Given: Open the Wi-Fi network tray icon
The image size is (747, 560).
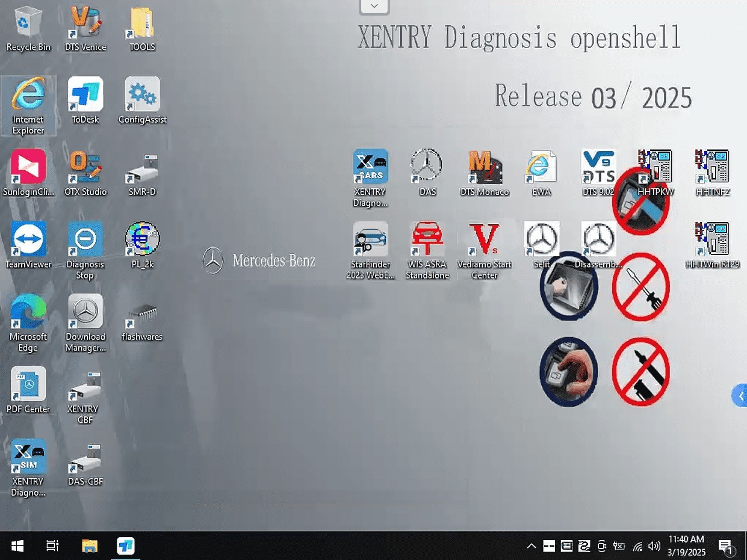Looking at the screenshot, I should [x=637, y=546].
